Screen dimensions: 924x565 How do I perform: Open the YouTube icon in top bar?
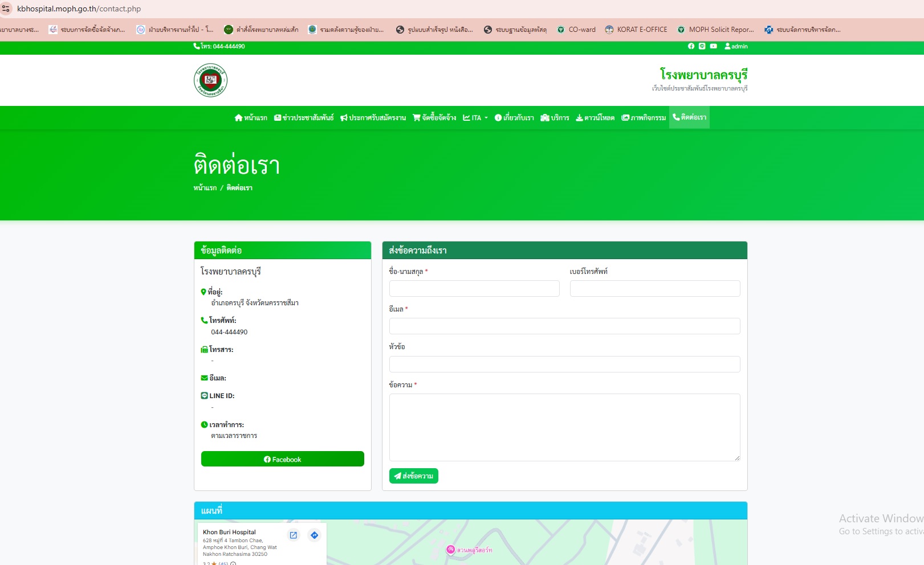pyautogui.click(x=713, y=46)
